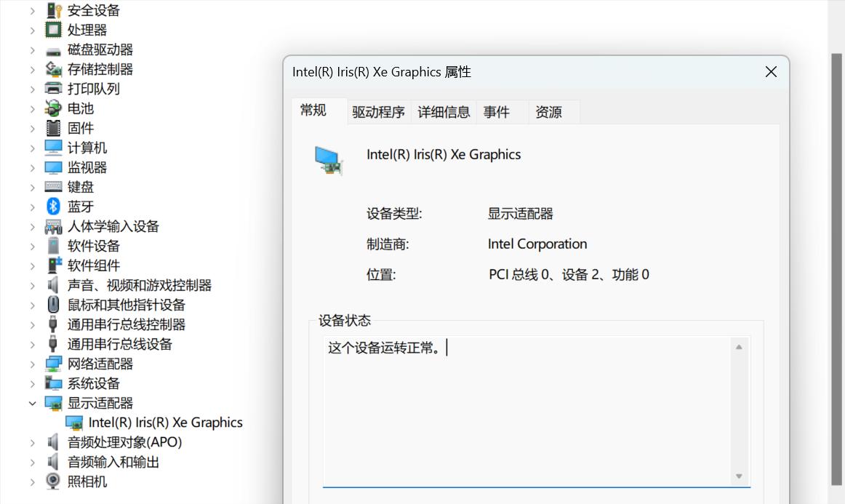Click the 存储控制器 storage controller icon
Image resolution: width=845 pixels, height=504 pixels.
tap(53, 69)
